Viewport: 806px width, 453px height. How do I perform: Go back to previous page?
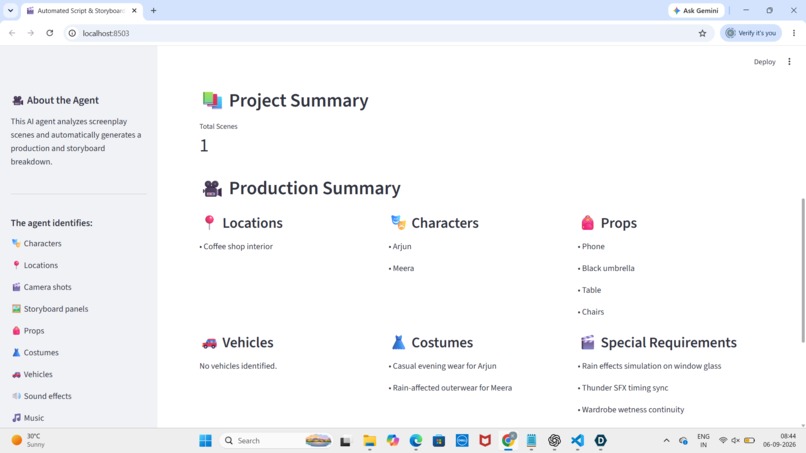point(12,33)
